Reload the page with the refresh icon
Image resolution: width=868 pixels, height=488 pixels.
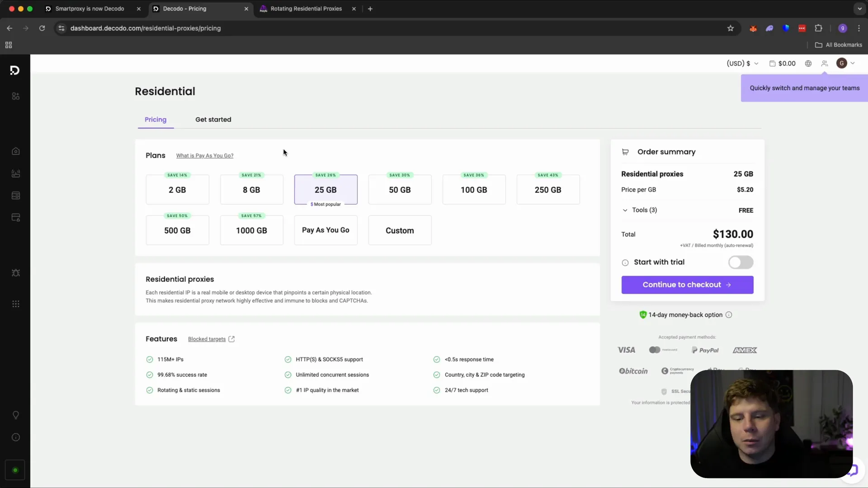click(x=42, y=28)
